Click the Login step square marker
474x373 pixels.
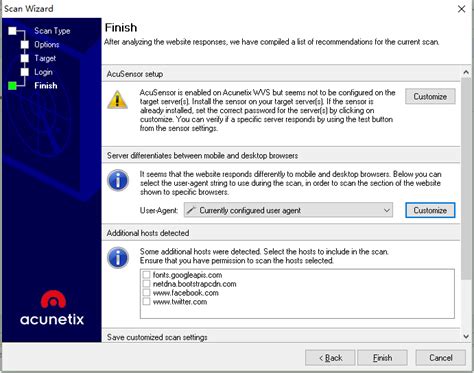pos(25,72)
